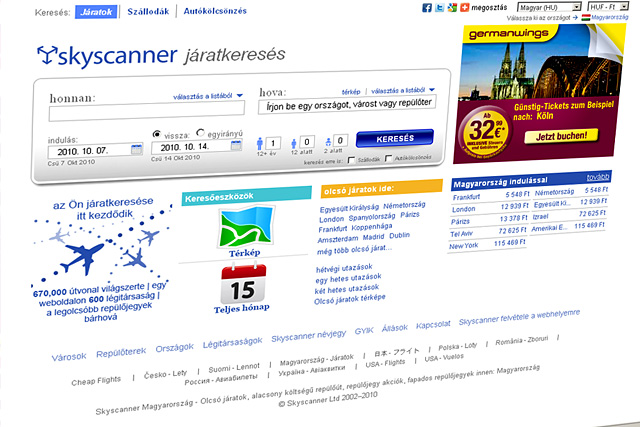
Task: Click the adults count field
Action: (273, 143)
